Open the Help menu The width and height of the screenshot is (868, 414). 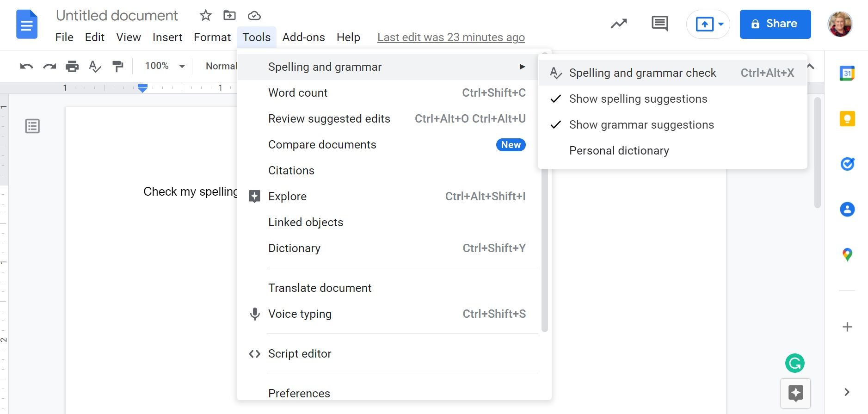[x=348, y=37]
